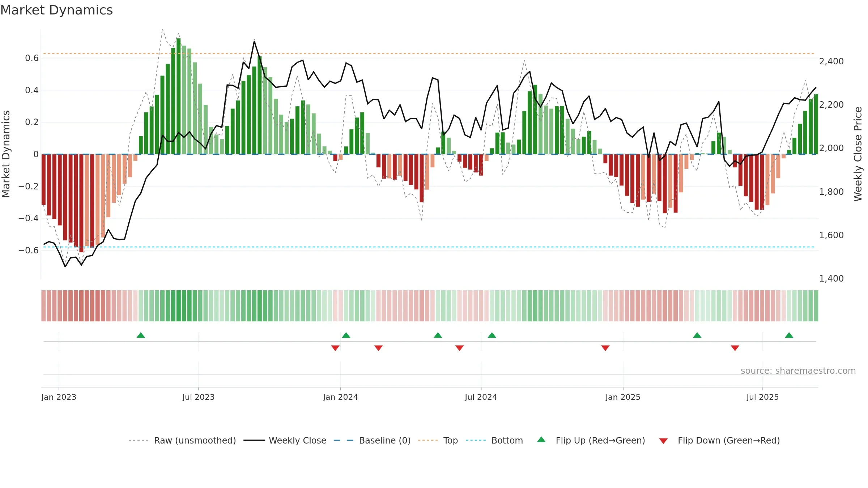This screenshot has width=868, height=488.
Task: Click the red flip-down triangle at June 2024
Action: pos(460,348)
